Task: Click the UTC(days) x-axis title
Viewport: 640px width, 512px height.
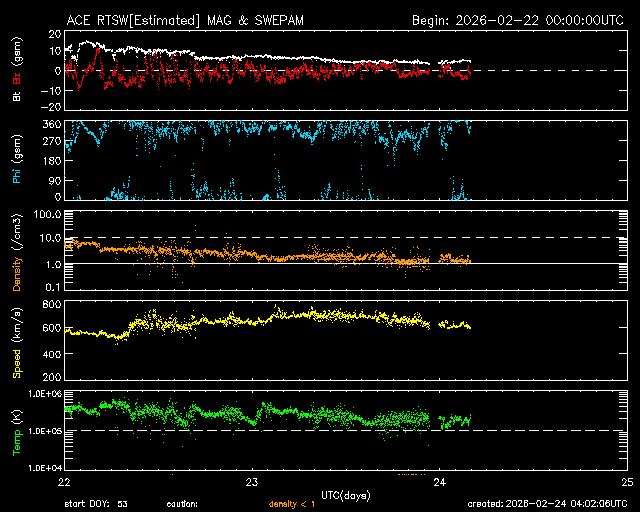Action: coord(345,494)
